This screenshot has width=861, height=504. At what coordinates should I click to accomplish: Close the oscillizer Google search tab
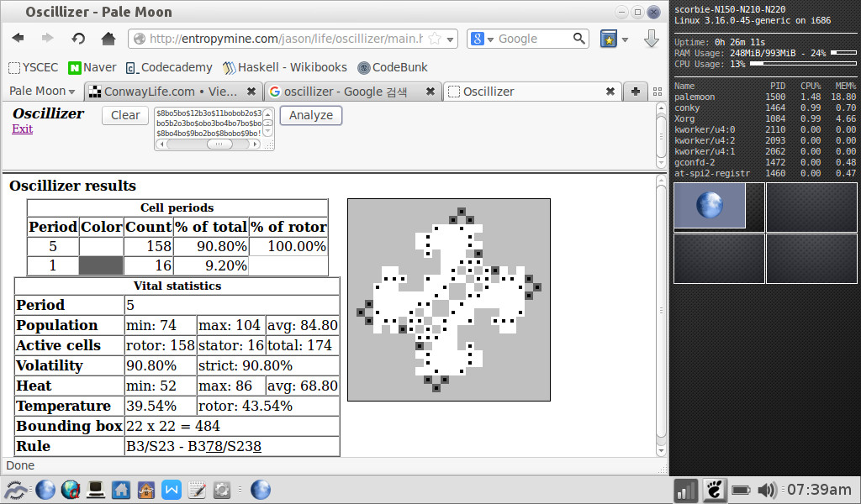click(430, 92)
